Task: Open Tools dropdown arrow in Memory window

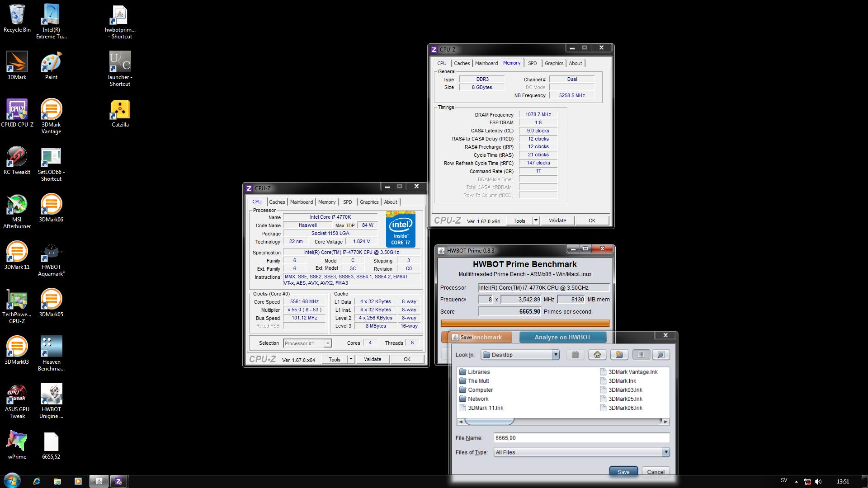Action: (x=536, y=221)
